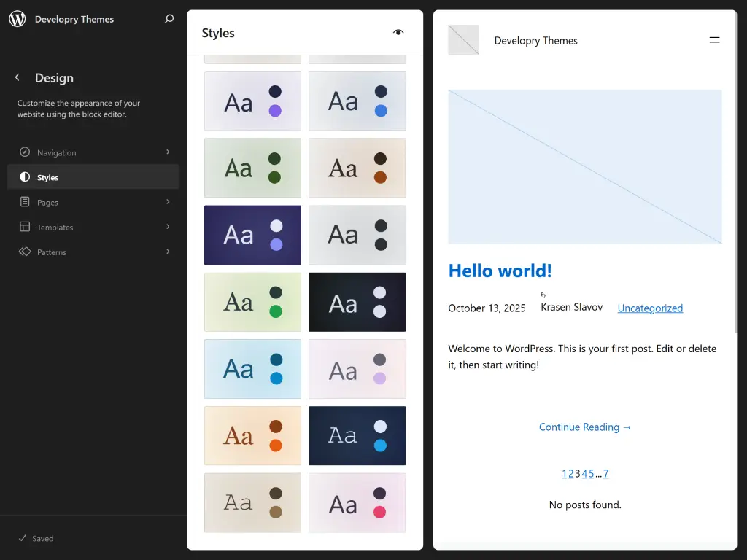Choose the black dark style variation thumbnail

357,302
